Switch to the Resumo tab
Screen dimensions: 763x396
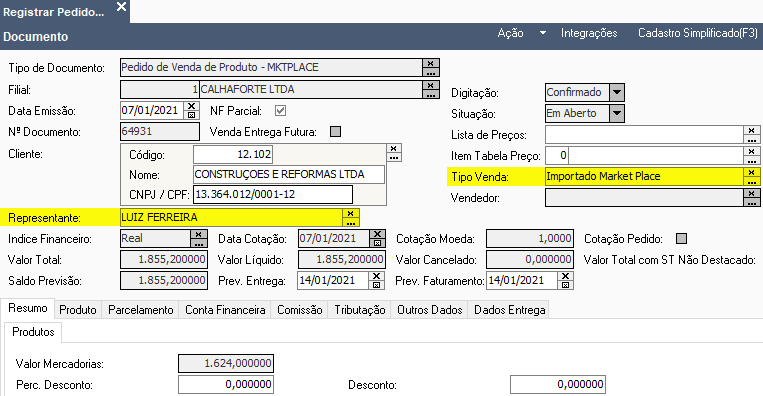tap(28, 308)
